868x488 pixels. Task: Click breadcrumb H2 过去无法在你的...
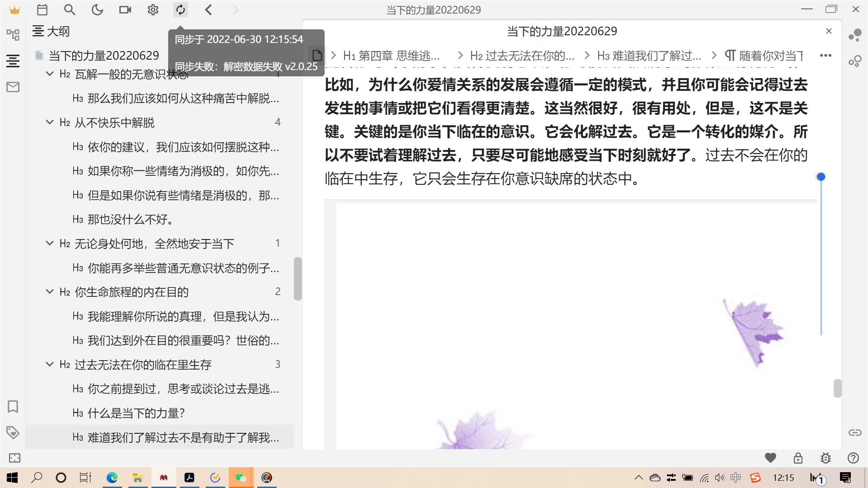pyautogui.click(x=522, y=56)
